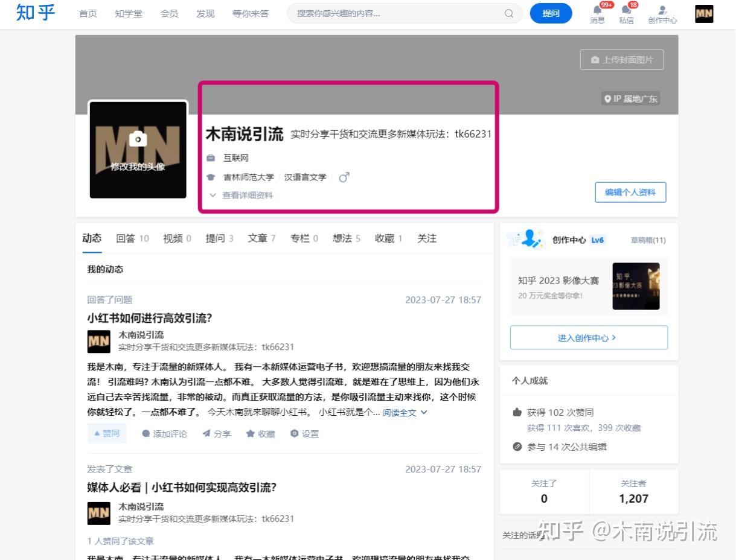Image resolution: width=736 pixels, height=560 pixels.
Task: Click the male gender symbol icon
Action: (344, 177)
